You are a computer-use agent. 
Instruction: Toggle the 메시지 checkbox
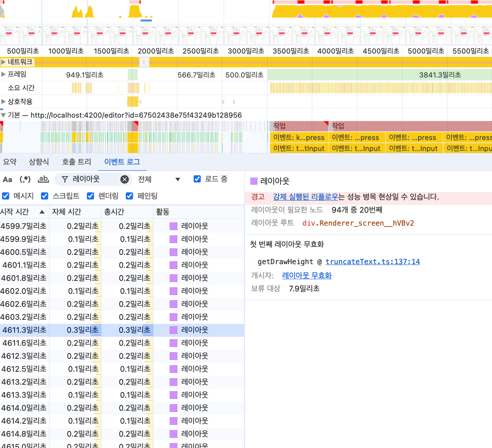pos(6,196)
